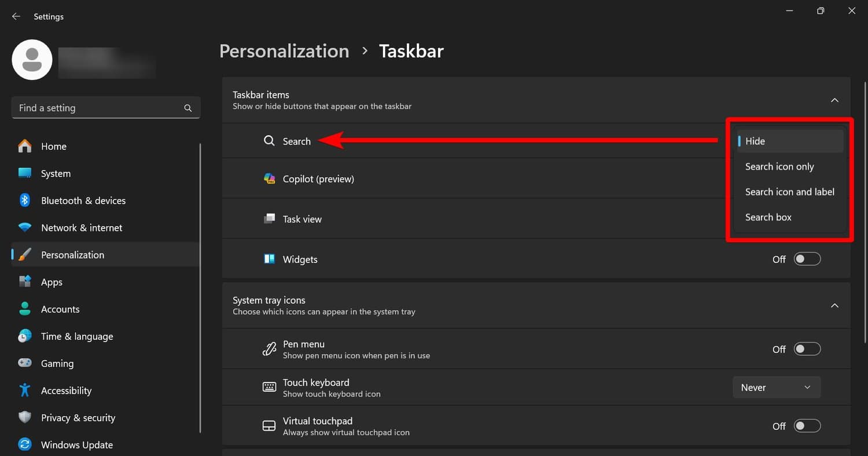Collapse the System tray icons section
Image resolution: width=868 pixels, height=456 pixels.
point(834,306)
